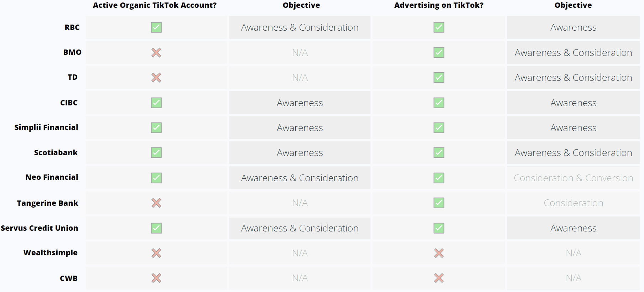
Task: Click Neo Financial's 'Consideration & Conversion' cell
Action: [573, 178]
